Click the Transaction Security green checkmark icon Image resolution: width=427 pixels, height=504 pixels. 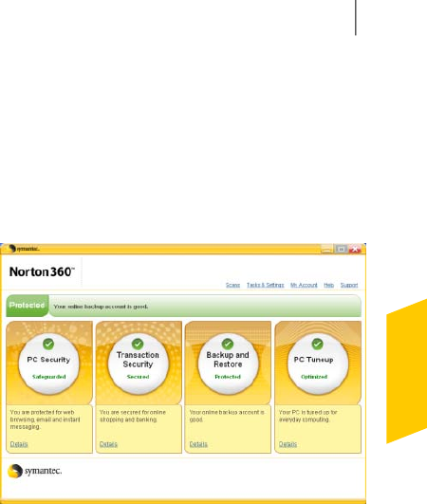(x=138, y=344)
